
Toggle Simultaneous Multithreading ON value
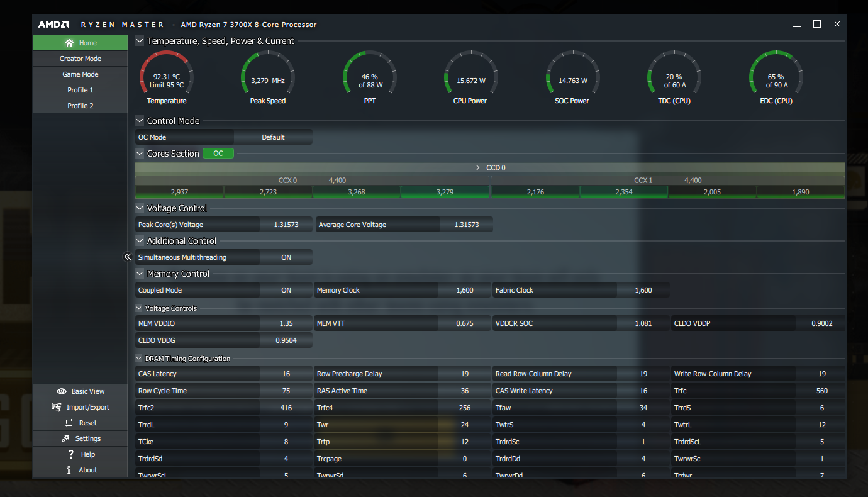[x=286, y=257]
